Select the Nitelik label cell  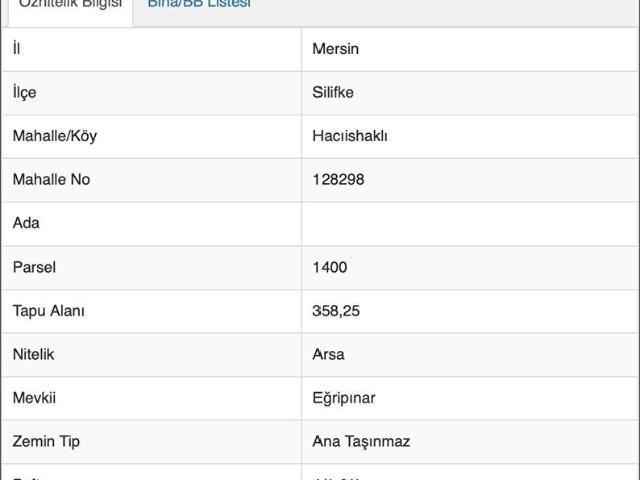35,354
